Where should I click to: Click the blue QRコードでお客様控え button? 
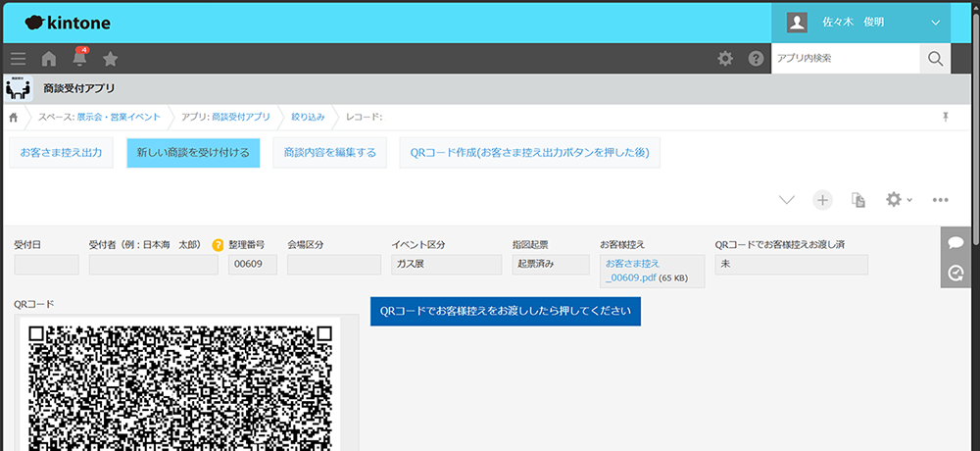pyautogui.click(x=505, y=311)
